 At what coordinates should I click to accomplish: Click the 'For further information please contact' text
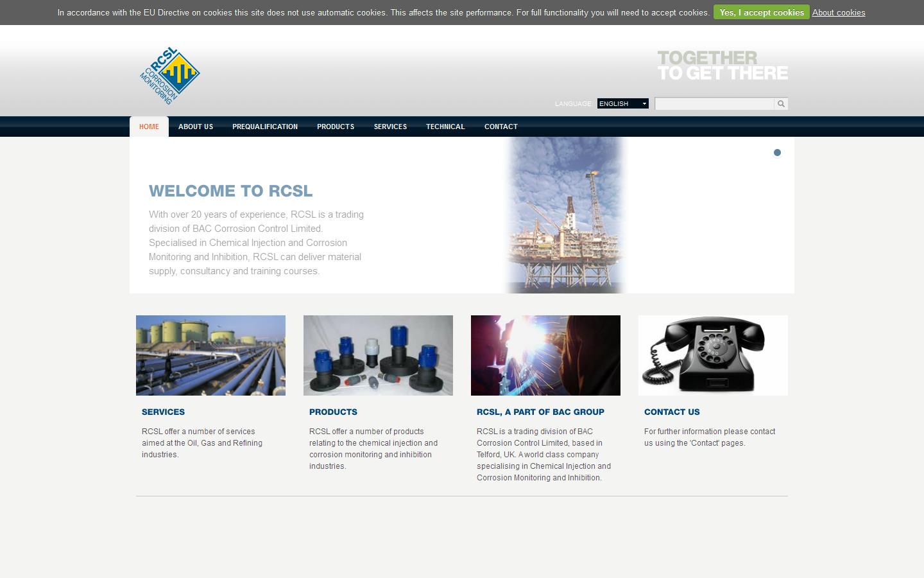click(710, 437)
